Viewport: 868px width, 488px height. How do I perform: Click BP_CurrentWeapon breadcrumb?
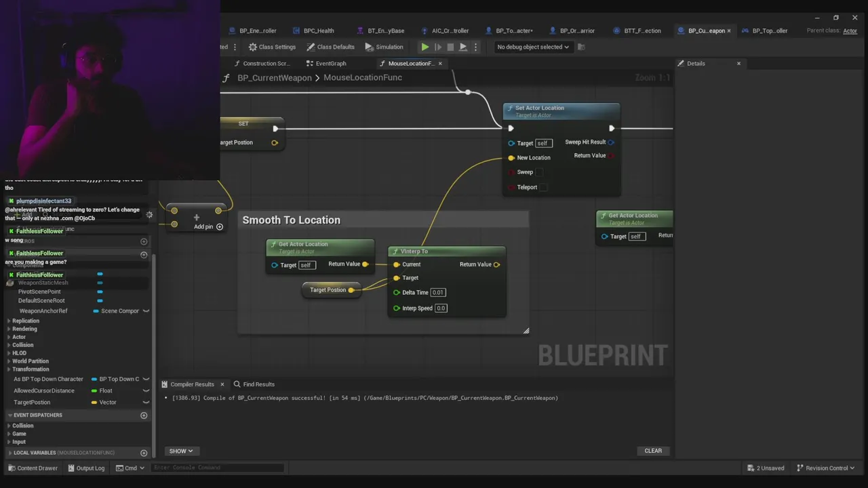pyautogui.click(x=274, y=78)
